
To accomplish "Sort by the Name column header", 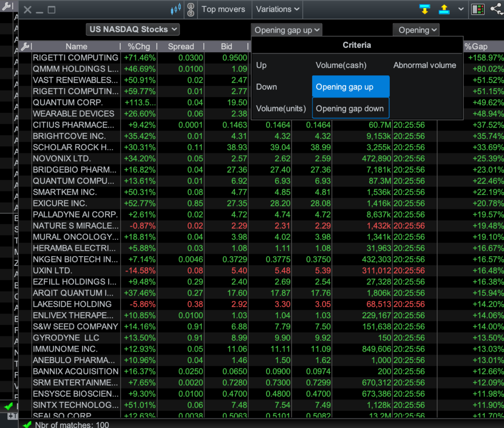I will [x=76, y=47].
